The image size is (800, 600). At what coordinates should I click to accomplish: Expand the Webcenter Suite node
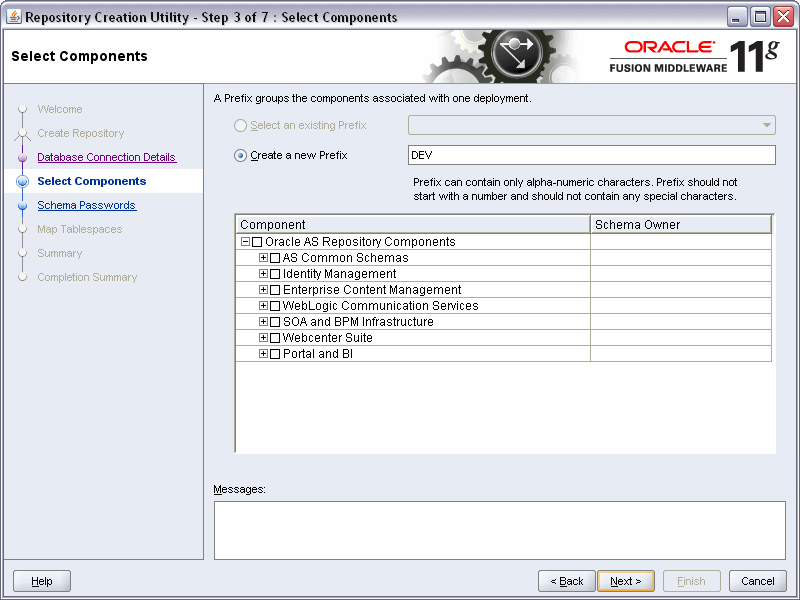click(263, 338)
